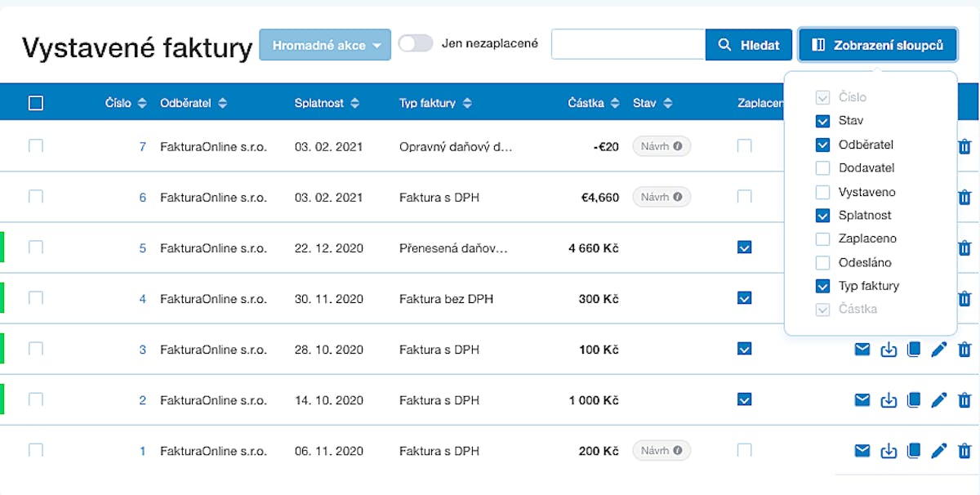Open invoice number 1 link

coord(143,451)
